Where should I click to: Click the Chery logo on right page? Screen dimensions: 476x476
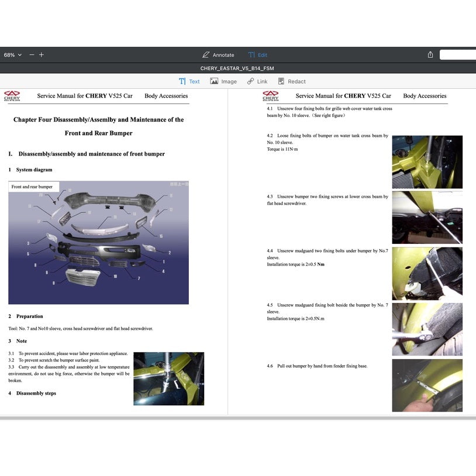click(x=270, y=96)
